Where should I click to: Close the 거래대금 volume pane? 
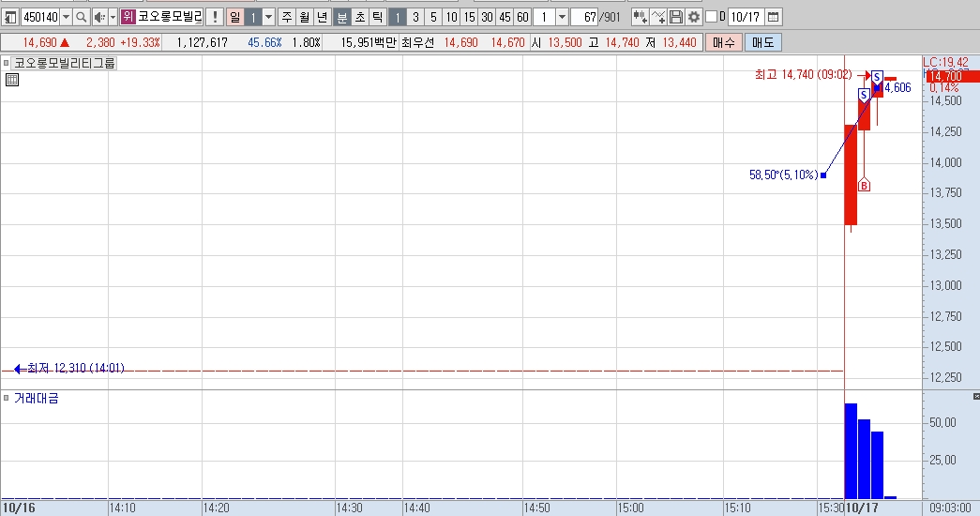click(x=976, y=397)
